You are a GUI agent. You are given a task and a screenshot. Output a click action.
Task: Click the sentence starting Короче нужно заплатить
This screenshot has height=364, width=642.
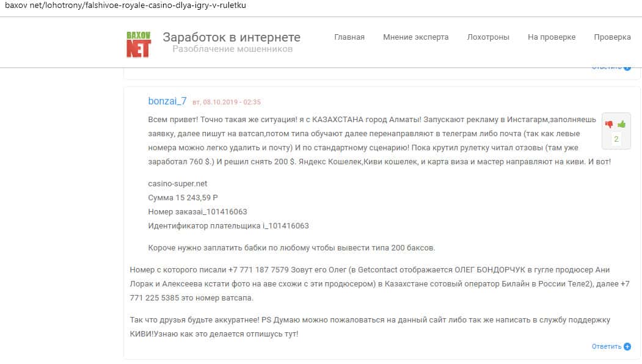coord(291,248)
